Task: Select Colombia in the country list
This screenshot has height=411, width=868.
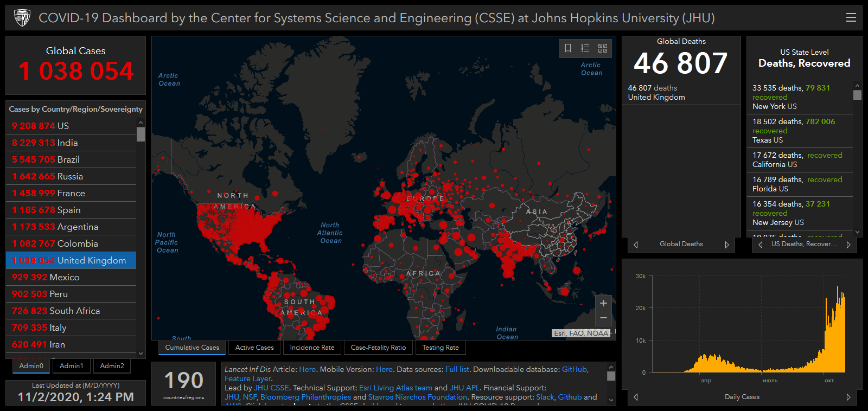Action: tap(71, 243)
